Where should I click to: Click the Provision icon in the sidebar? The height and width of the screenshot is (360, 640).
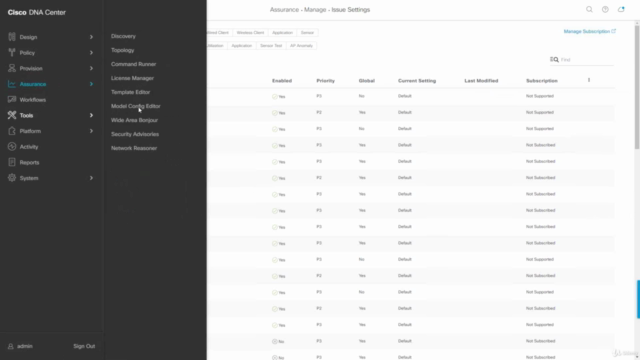12,68
